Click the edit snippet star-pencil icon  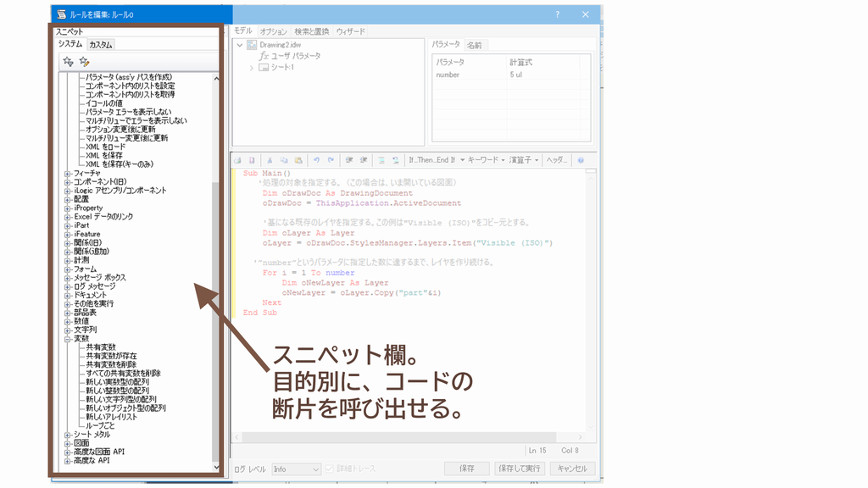coord(84,61)
